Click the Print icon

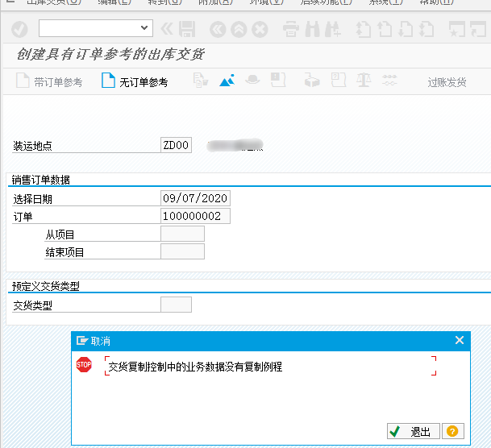[x=291, y=29]
